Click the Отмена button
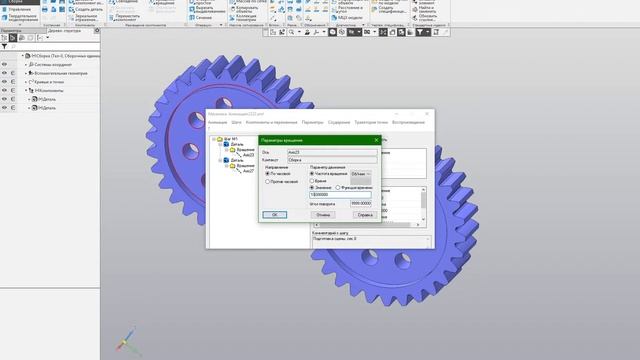The height and width of the screenshot is (360, 640). [x=323, y=215]
